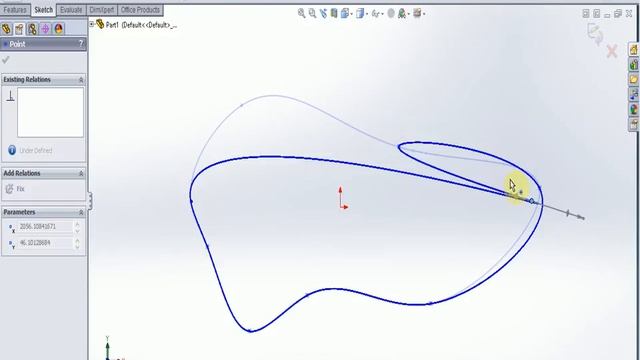Click the exit sketch confirmation corner icon
This screenshot has height=360, width=640.
595,33
